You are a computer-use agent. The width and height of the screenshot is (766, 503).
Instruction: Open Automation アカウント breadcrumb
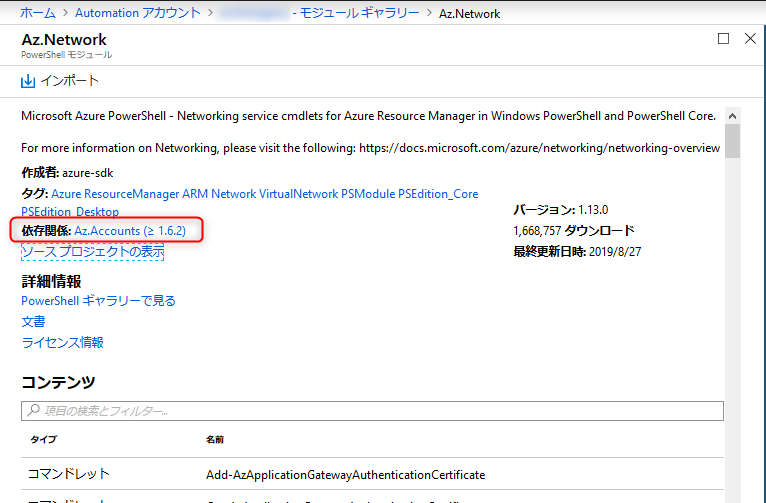[138, 13]
